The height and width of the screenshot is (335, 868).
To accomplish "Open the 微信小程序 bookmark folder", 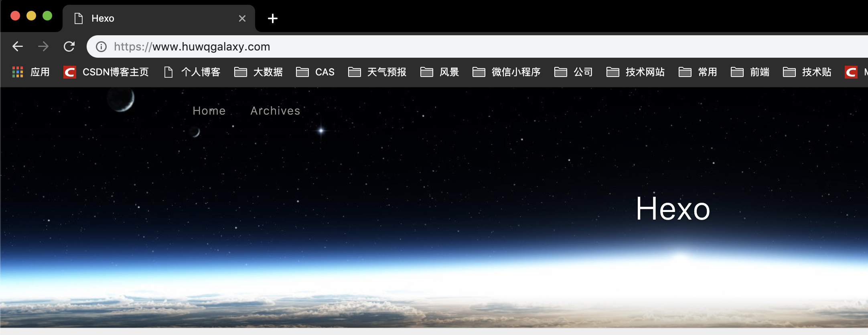I will click(507, 72).
